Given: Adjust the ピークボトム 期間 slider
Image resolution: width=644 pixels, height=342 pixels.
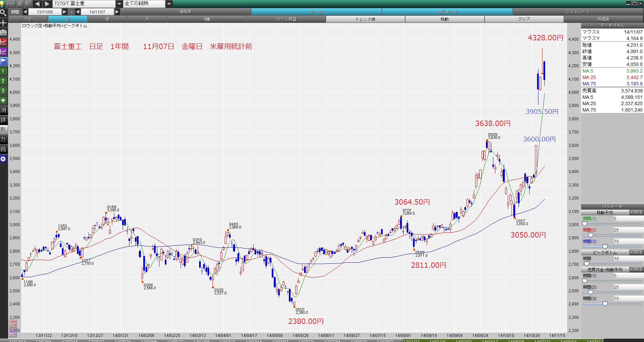Looking at the screenshot, I should (586, 264).
